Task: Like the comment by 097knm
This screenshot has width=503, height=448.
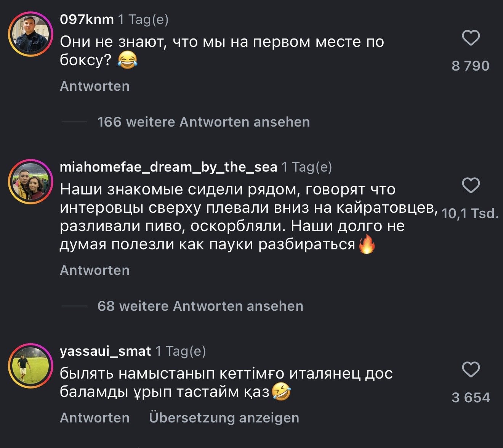Action: click(x=471, y=38)
